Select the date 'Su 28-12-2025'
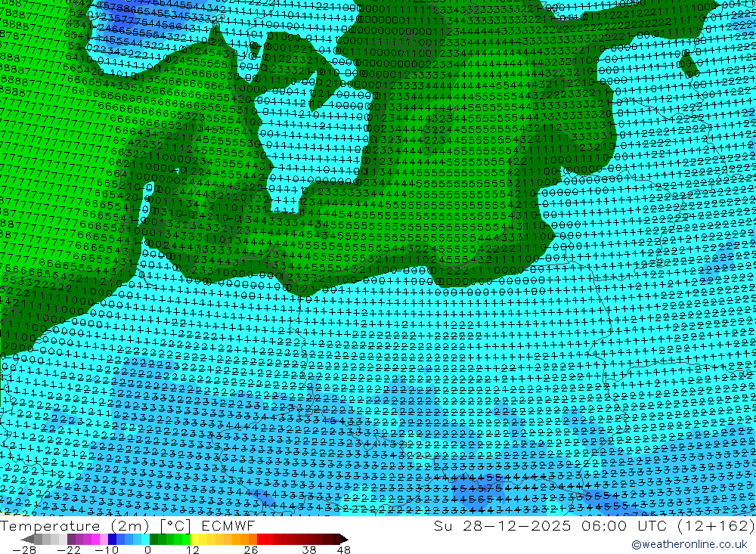The height and width of the screenshot is (554, 756). (x=502, y=525)
